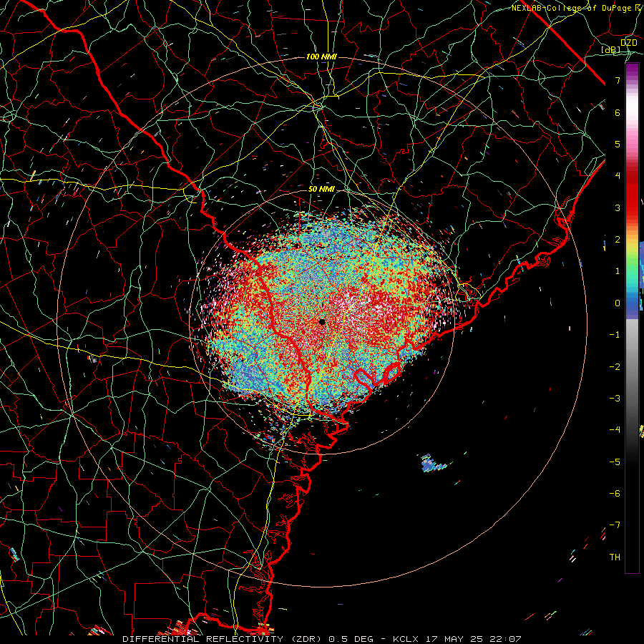Screen dimensions: 644x644
Task: Click the KCLX radar site identifier
Action: pyautogui.click(x=406, y=639)
